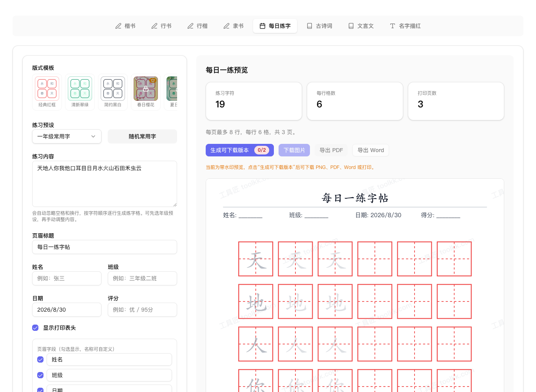Click the book icon beside 文言文
The image size is (536, 392).
click(x=351, y=26)
